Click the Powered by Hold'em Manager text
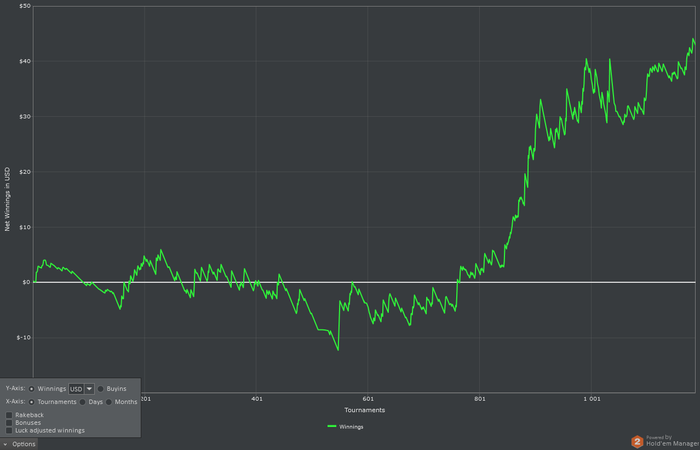This screenshot has height=450, width=700. (x=671, y=441)
